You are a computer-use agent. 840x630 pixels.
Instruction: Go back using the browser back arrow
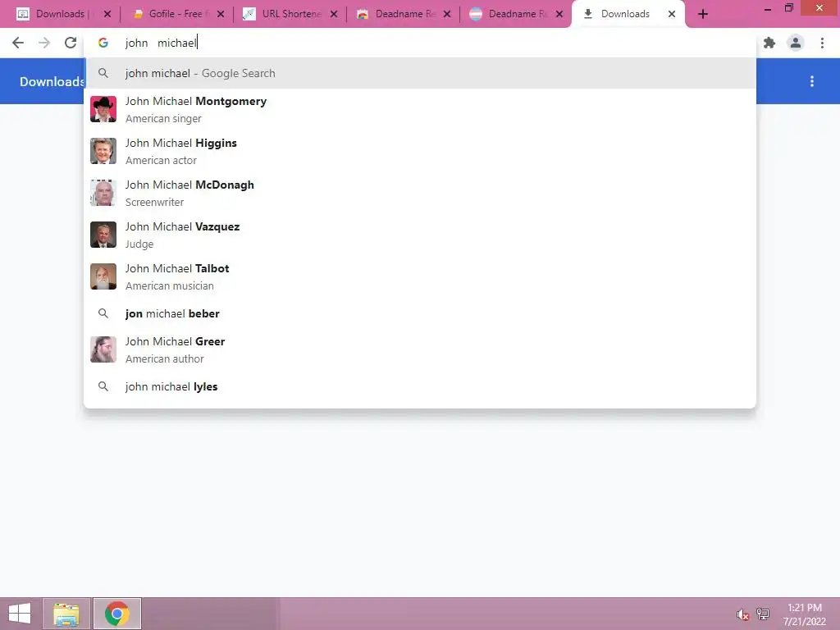pos(18,43)
